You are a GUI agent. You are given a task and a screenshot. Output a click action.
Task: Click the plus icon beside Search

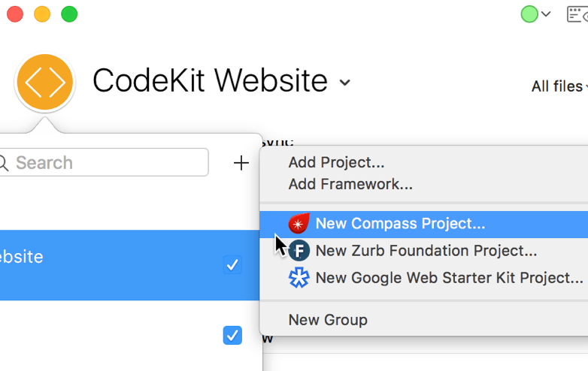coord(241,163)
